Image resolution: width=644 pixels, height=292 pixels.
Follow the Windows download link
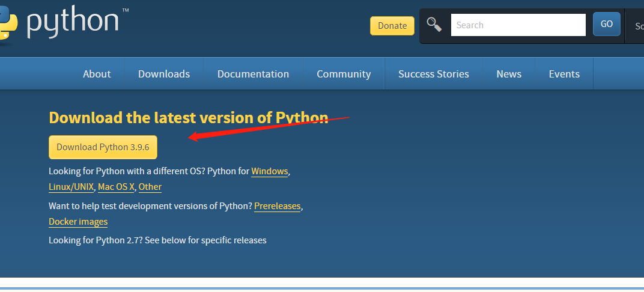coord(270,171)
